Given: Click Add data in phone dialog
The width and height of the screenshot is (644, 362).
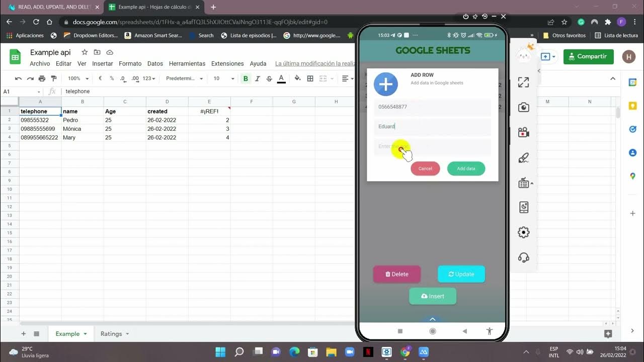Looking at the screenshot, I should 466,168.
